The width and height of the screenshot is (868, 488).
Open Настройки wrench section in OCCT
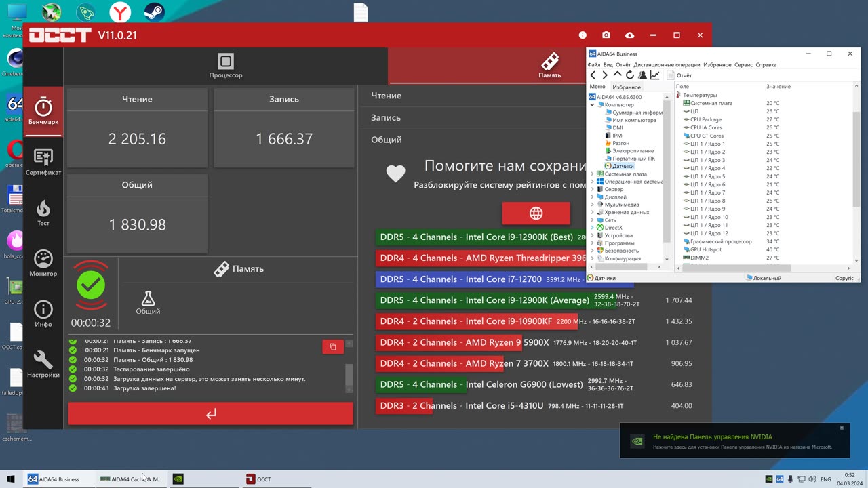[x=43, y=365]
